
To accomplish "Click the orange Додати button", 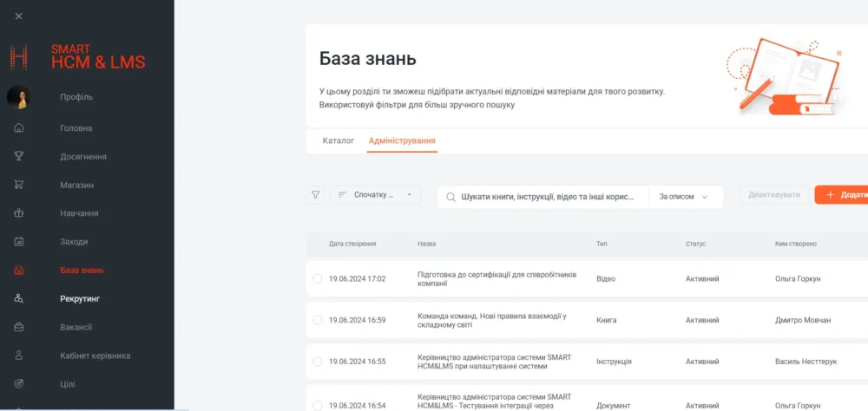I will click(842, 195).
